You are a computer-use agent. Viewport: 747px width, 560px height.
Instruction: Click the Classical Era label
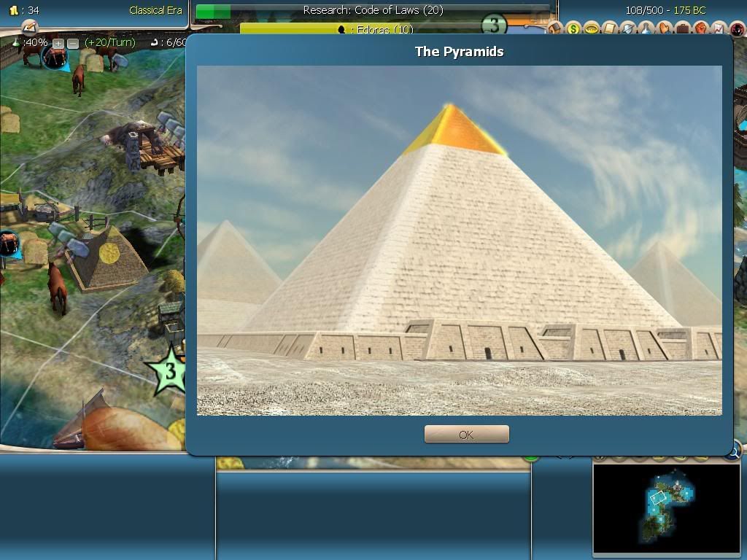click(156, 10)
